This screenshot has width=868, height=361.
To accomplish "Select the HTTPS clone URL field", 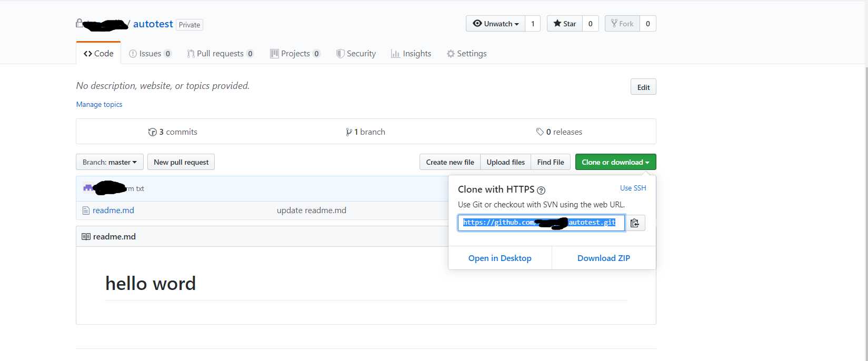I will coord(541,223).
